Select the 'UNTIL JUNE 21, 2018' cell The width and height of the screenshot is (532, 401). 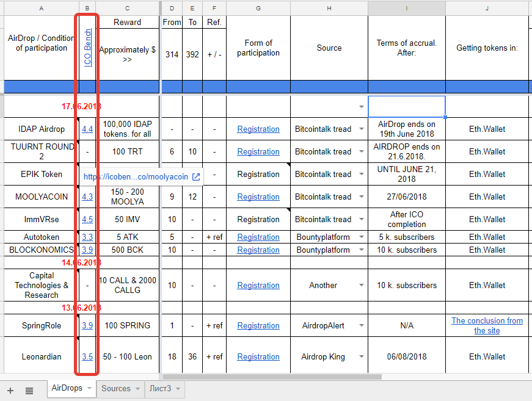(x=406, y=174)
